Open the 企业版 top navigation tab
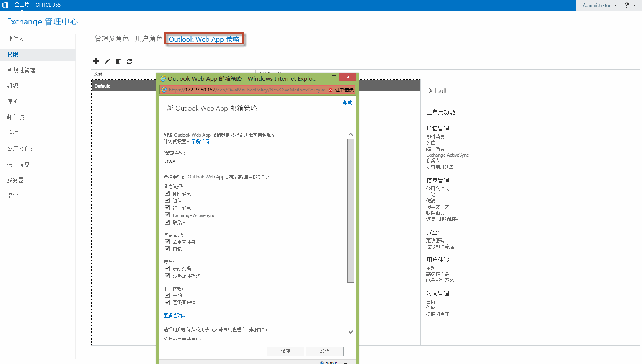The height and width of the screenshot is (364, 642). tap(22, 5)
